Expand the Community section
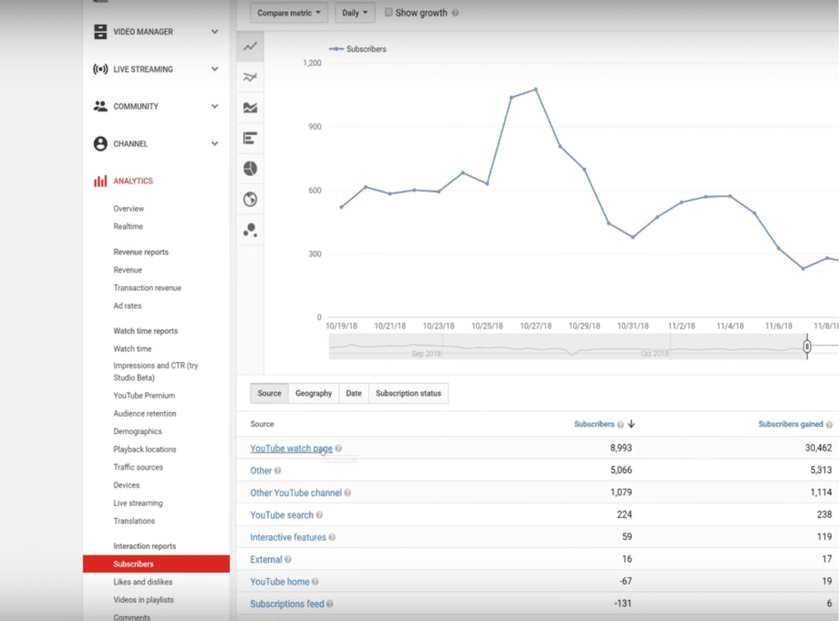Viewport: 840px width, 621px height. [215, 106]
